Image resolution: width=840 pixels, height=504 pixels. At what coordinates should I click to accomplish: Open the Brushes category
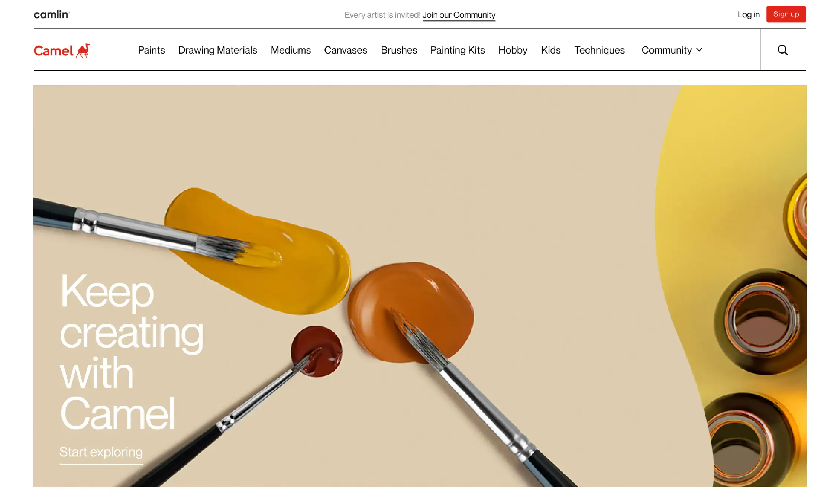pyautogui.click(x=399, y=50)
